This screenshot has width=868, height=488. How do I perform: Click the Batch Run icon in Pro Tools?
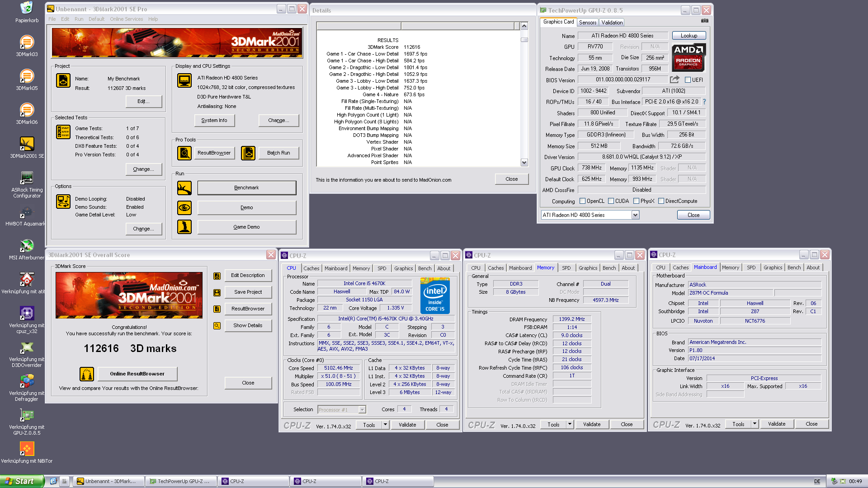click(248, 153)
